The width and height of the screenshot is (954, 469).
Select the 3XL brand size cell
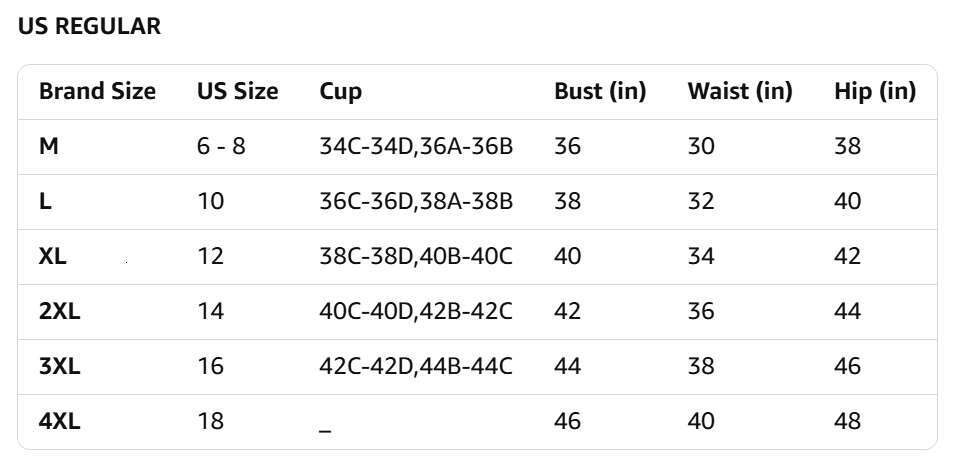click(x=59, y=366)
